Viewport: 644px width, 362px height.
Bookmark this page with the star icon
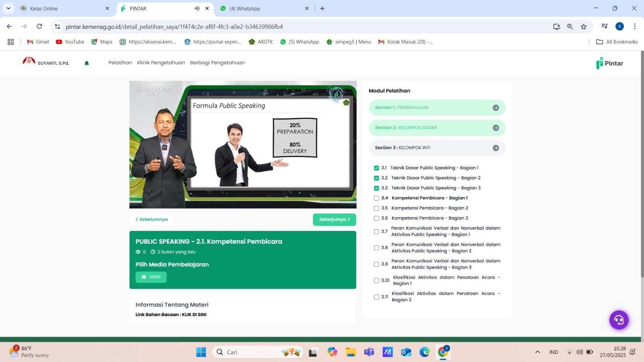584,27
